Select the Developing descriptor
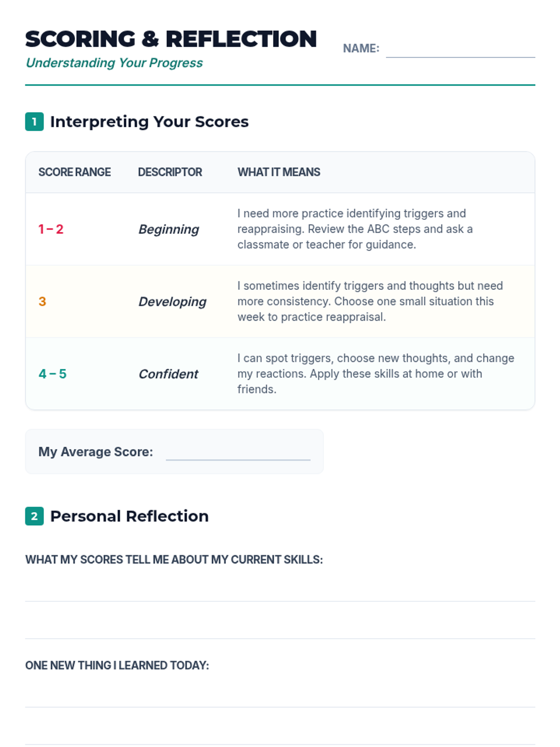The image size is (560, 747). 173,302
